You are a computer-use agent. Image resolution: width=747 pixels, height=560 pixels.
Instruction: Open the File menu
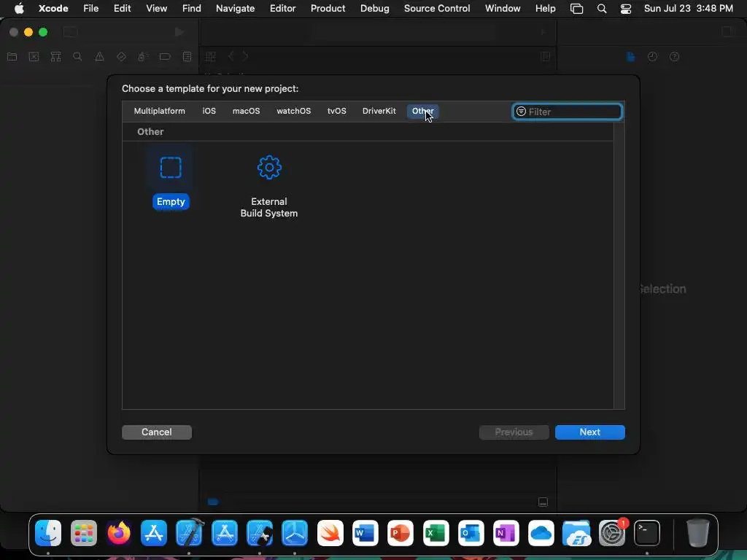[90, 8]
